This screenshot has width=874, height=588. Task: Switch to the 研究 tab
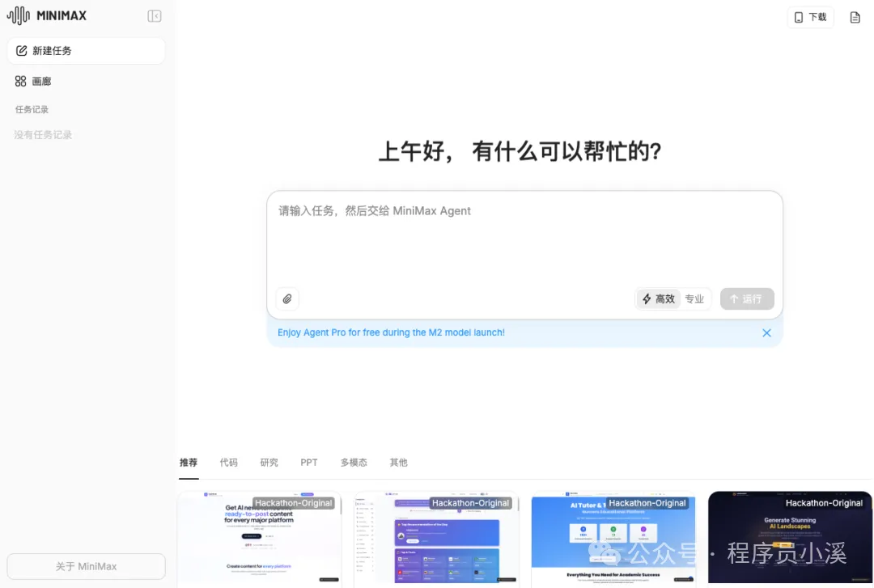coord(269,462)
